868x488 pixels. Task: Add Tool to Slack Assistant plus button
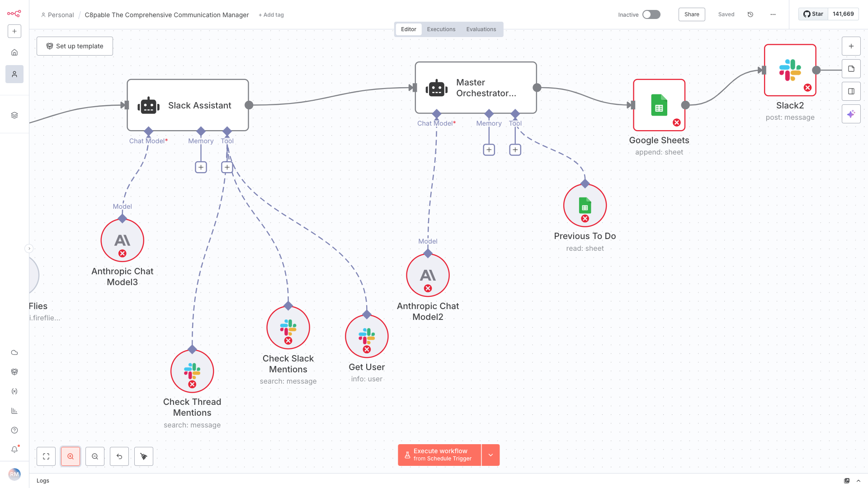tap(227, 167)
